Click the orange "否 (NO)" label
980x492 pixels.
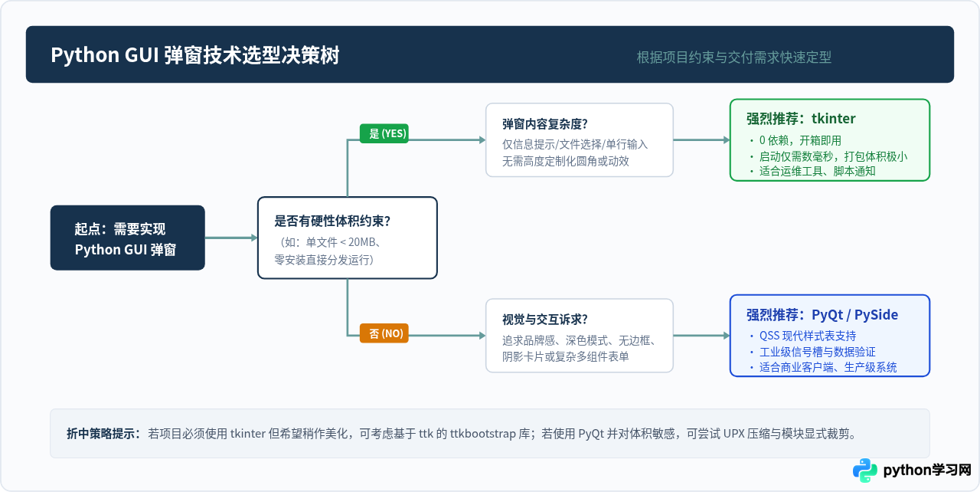(x=384, y=333)
